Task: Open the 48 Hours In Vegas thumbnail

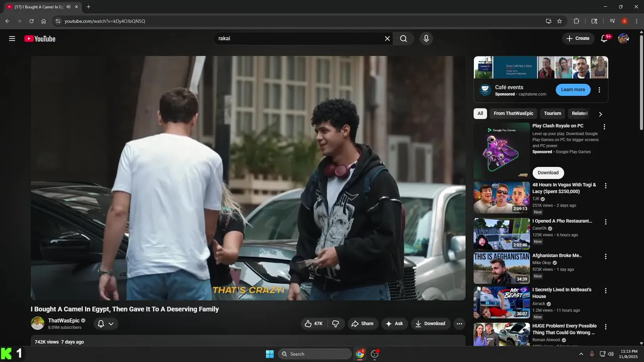Action: [x=502, y=198]
